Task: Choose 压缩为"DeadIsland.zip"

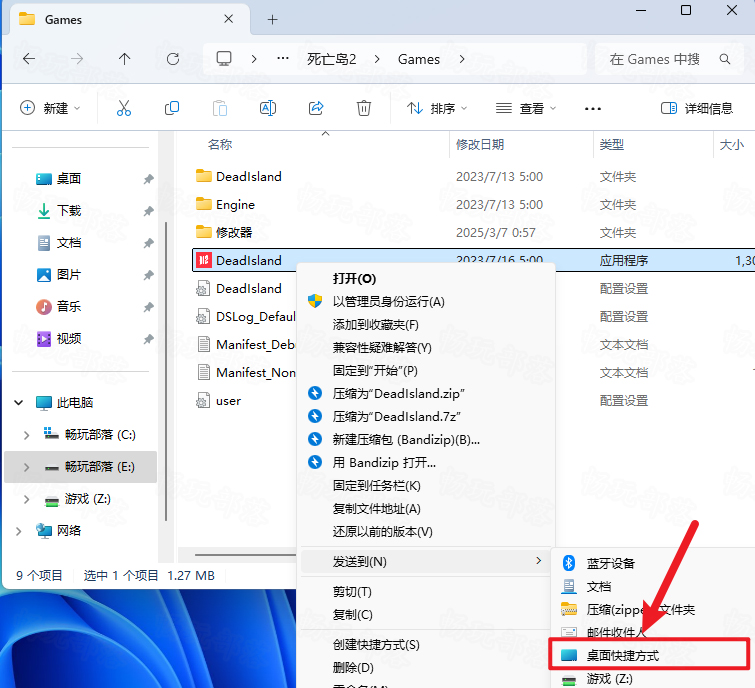Action: 398,394
